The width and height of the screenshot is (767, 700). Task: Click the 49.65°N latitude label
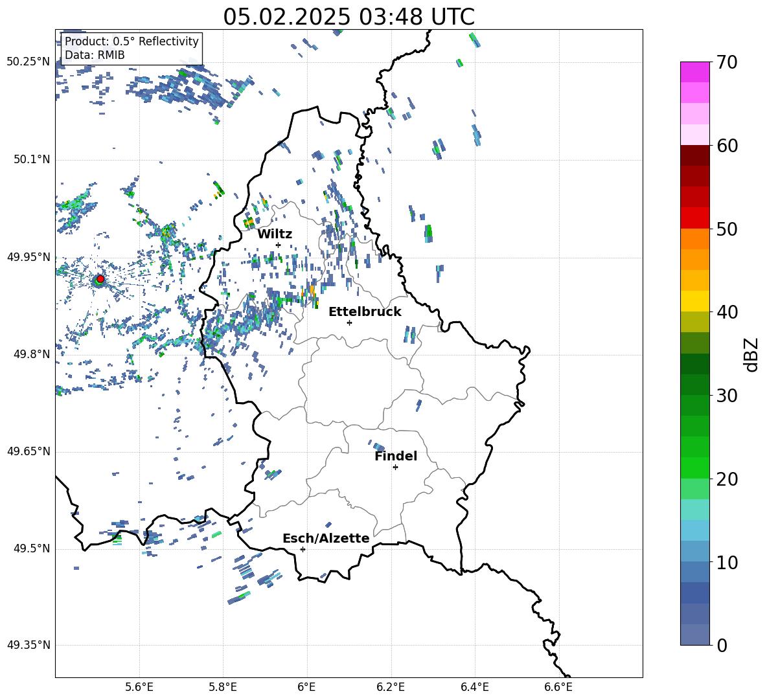click(x=29, y=451)
